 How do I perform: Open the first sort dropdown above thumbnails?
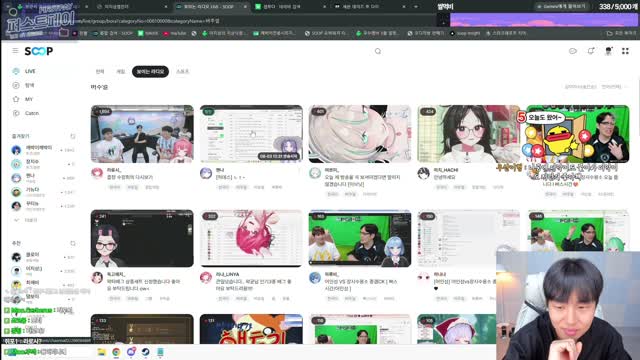[580, 87]
